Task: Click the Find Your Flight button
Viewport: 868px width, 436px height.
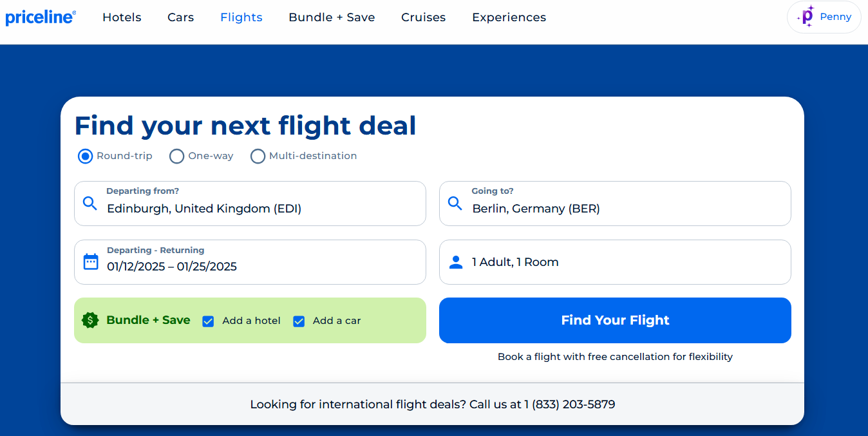Action: point(615,320)
